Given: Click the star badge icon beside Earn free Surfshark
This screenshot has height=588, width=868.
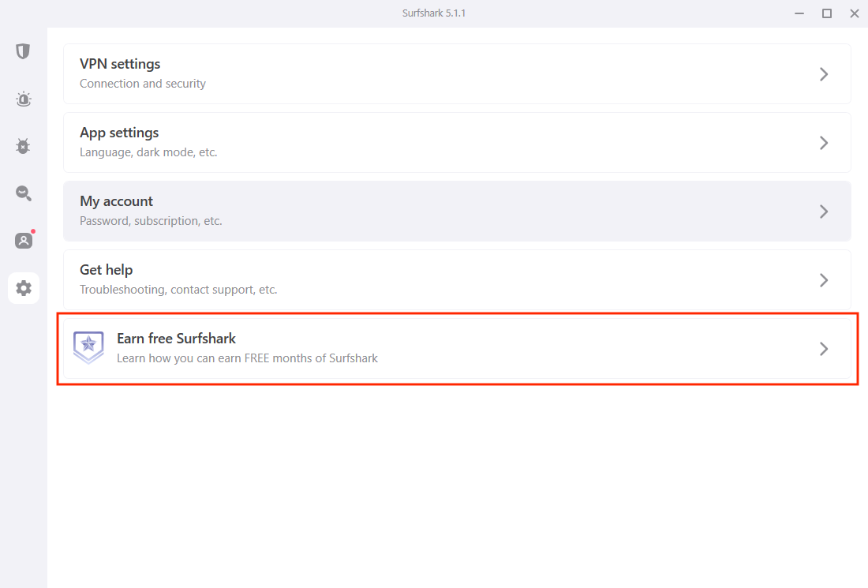Looking at the screenshot, I should click(x=88, y=348).
